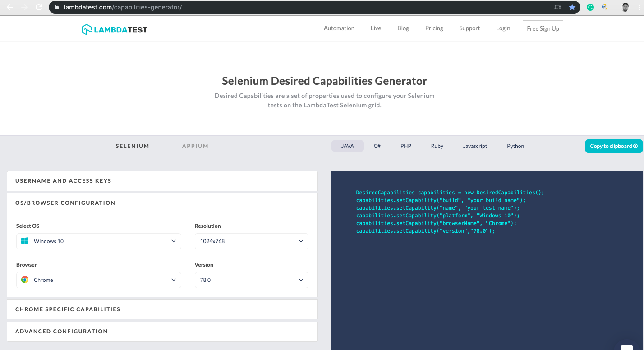Open the browser profile avatar
Image resolution: width=644 pixels, height=350 pixels.
[625, 7]
